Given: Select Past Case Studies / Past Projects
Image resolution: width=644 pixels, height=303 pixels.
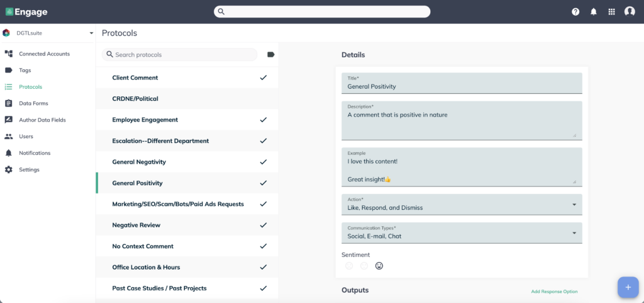Looking at the screenshot, I should (x=187, y=289).
